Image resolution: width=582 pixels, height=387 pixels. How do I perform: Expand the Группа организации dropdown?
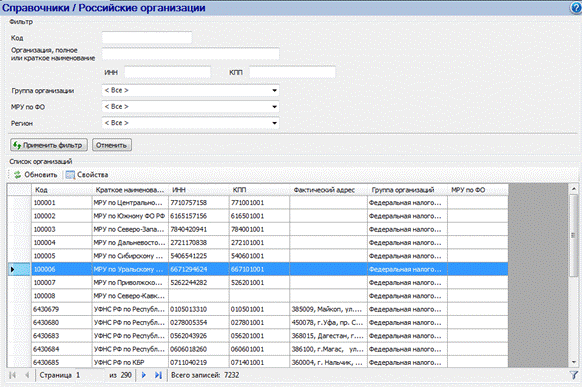274,91
